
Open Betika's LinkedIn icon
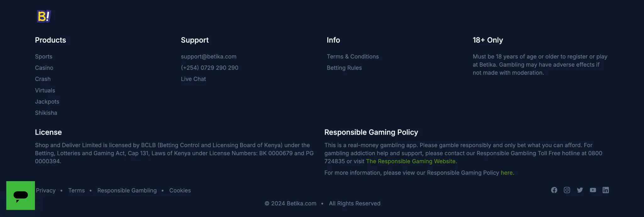point(606,190)
